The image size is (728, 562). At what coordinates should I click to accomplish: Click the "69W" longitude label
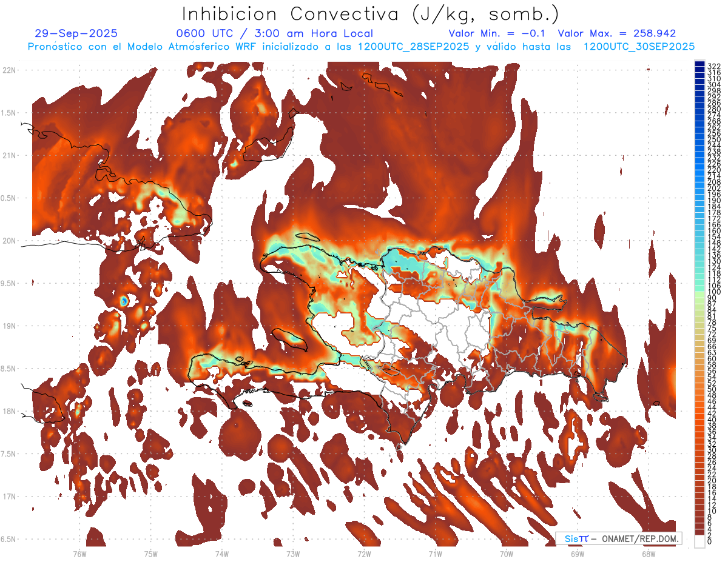tap(577, 554)
